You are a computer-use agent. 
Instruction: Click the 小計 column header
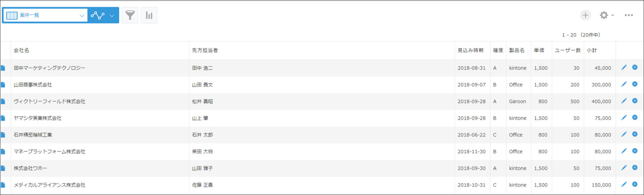[x=592, y=50]
